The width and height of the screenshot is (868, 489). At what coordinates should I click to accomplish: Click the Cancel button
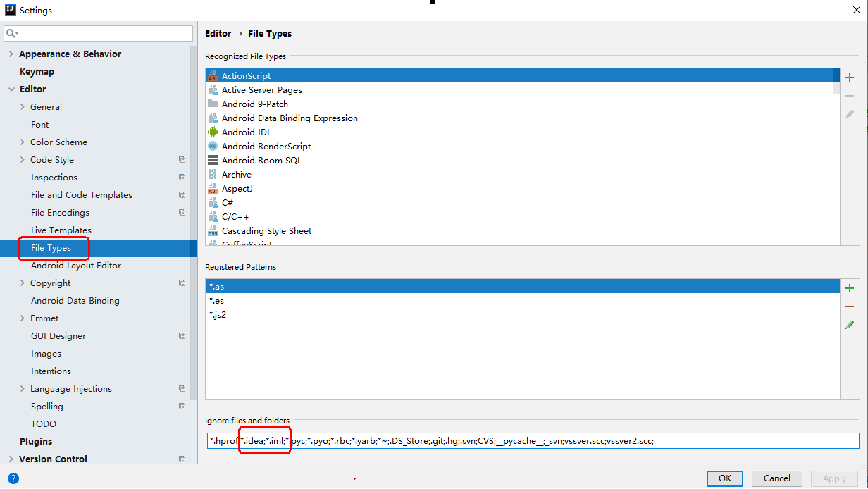777,478
